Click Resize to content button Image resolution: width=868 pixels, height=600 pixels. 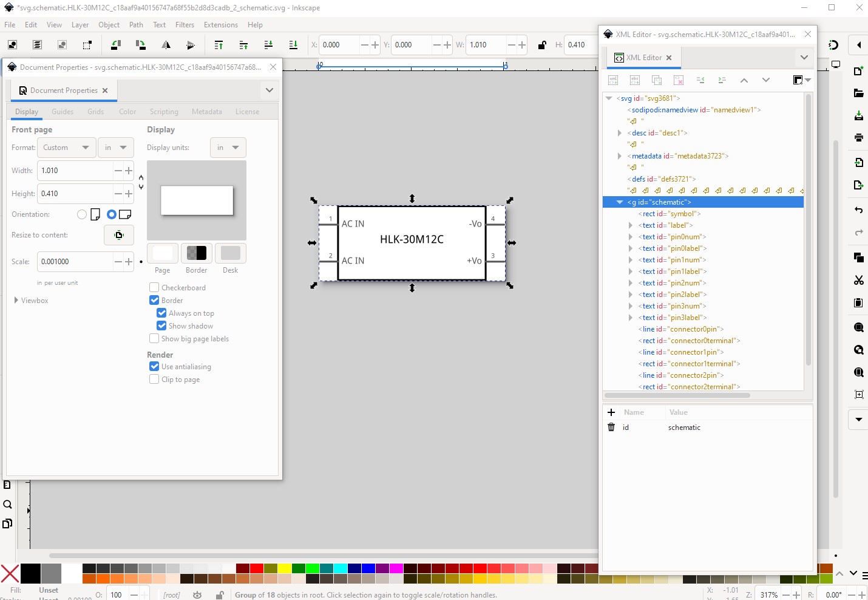(x=119, y=235)
